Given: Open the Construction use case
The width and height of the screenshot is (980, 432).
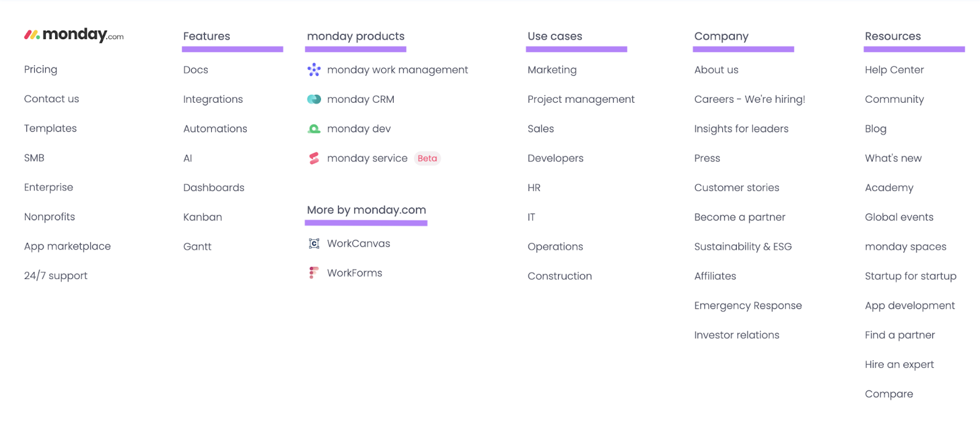Looking at the screenshot, I should [559, 275].
